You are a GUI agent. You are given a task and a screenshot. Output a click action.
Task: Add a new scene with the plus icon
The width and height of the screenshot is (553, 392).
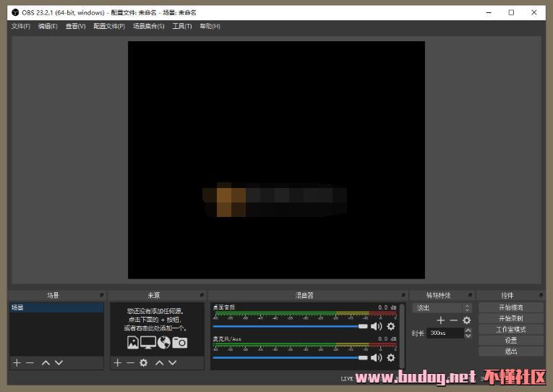(17, 362)
